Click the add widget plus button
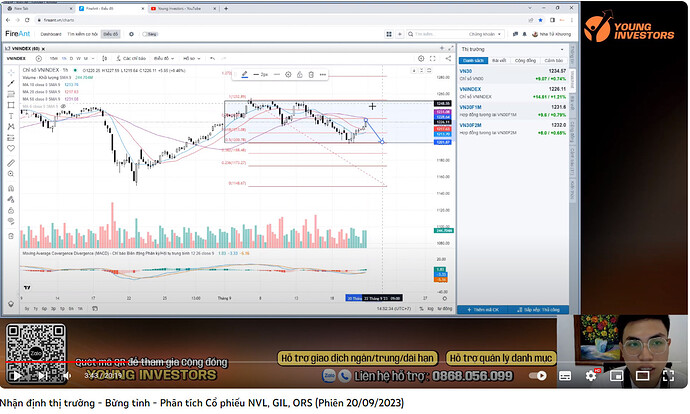This screenshot has height=414, width=690. 400,34
